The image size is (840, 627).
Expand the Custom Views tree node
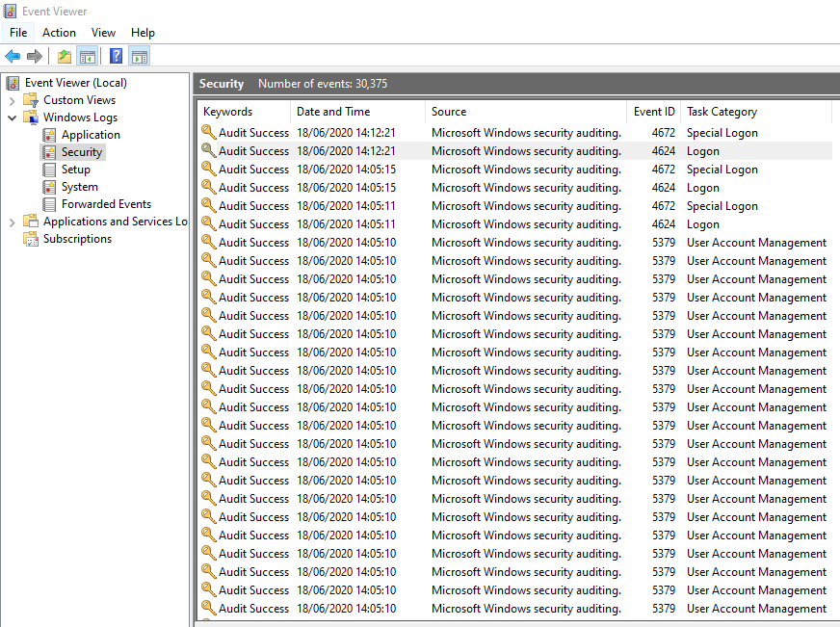[x=12, y=101]
